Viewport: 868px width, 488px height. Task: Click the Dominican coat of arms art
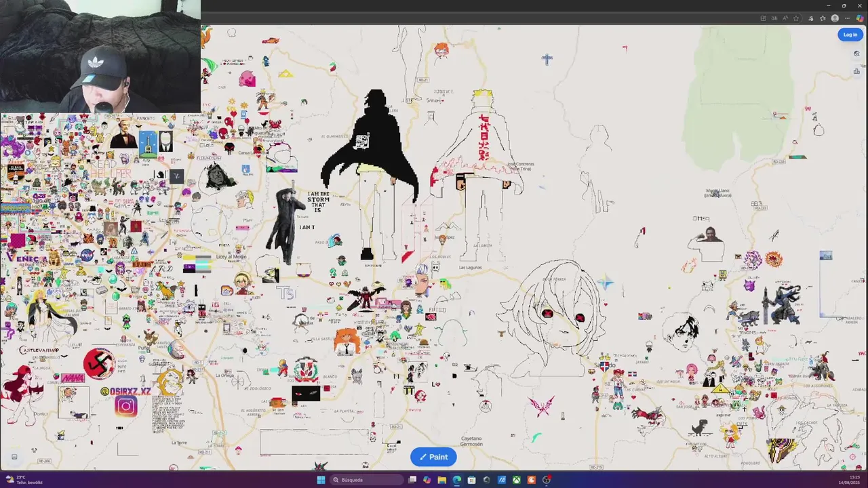click(306, 370)
